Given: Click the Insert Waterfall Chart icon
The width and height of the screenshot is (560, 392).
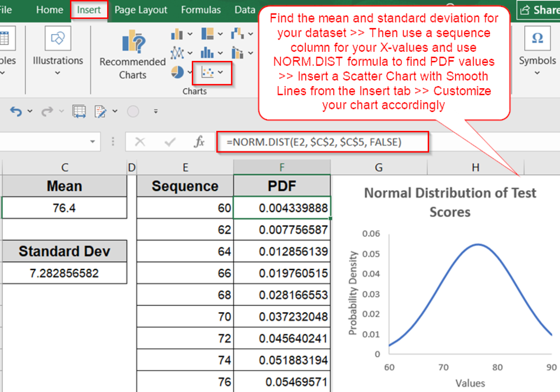Looking at the screenshot, I should [x=237, y=33].
